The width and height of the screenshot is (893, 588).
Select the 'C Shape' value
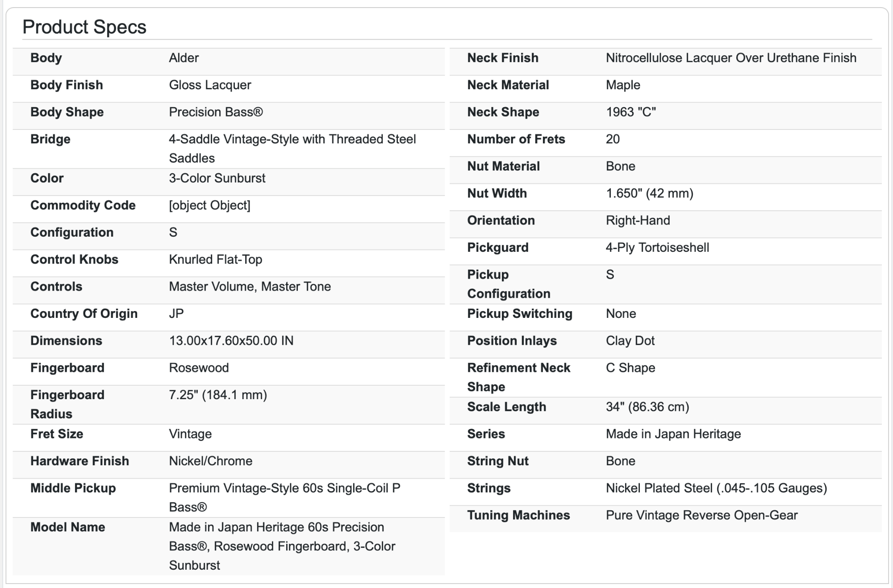tap(630, 368)
